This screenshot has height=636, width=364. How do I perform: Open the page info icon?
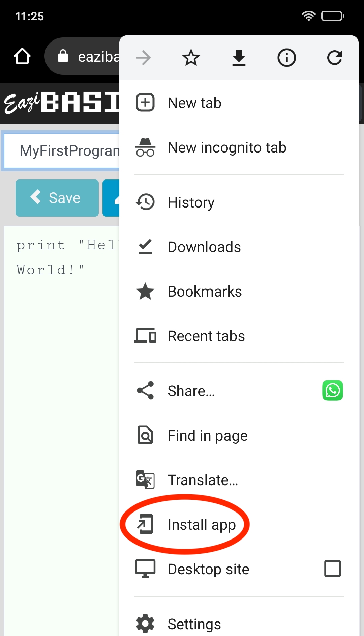pyautogui.click(x=286, y=58)
